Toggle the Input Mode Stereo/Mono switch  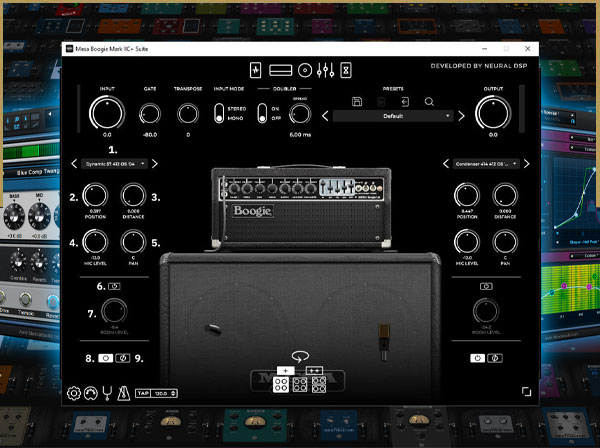click(219, 113)
